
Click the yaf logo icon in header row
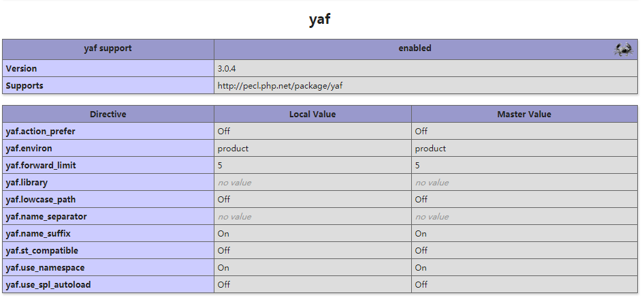(x=622, y=49)
